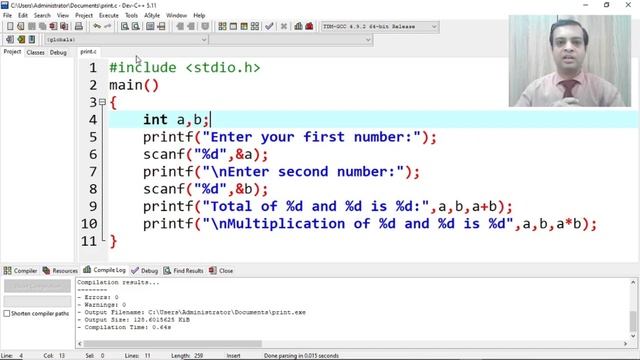Click the Delete Profiling Information red icon
The height and width of the screenshot is (360, 640).
click(x=309, y=27)
